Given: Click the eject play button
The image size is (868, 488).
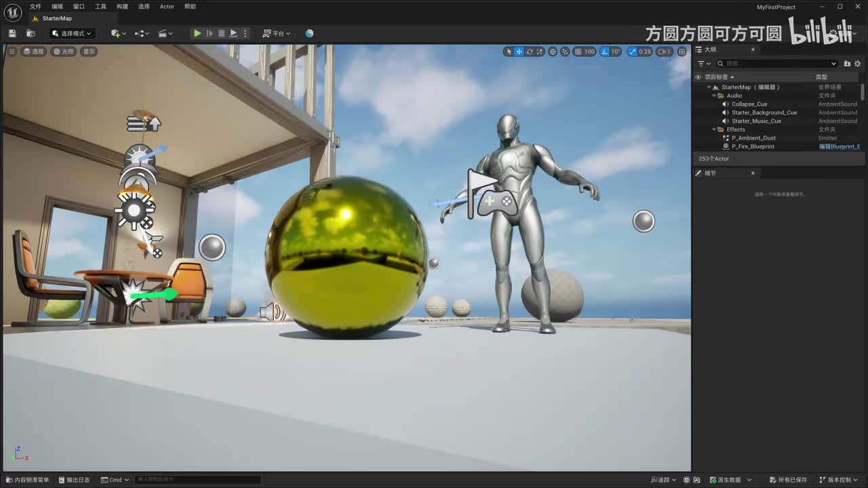Looking at the screenshot, I should pyautogui.click(x=233, y=33).
